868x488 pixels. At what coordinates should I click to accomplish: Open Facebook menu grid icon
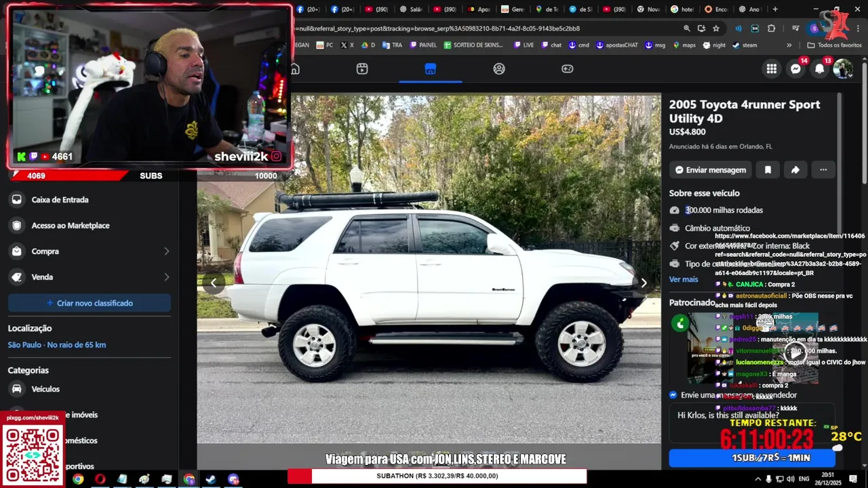772,68
